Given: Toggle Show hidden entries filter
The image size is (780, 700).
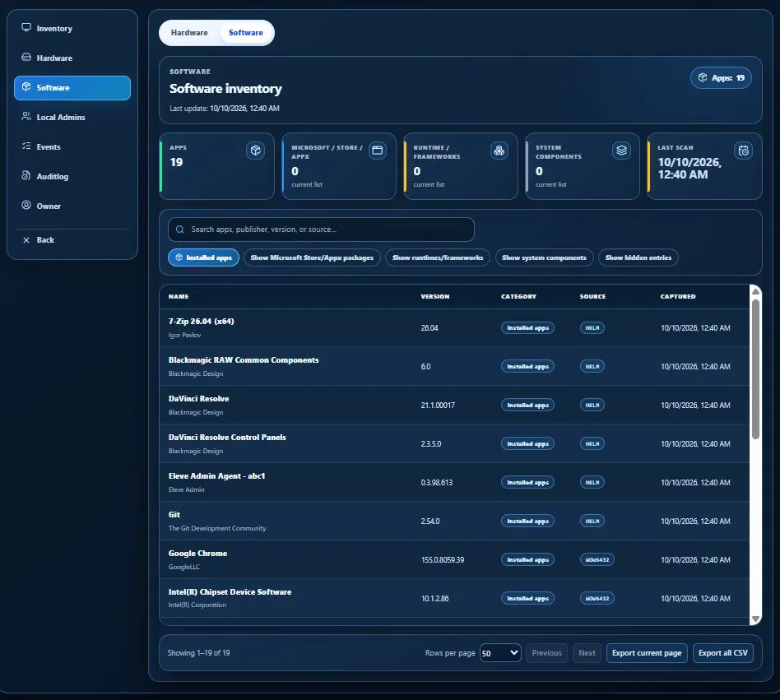Looking at the screenshot, I should (x=638, y=257).
